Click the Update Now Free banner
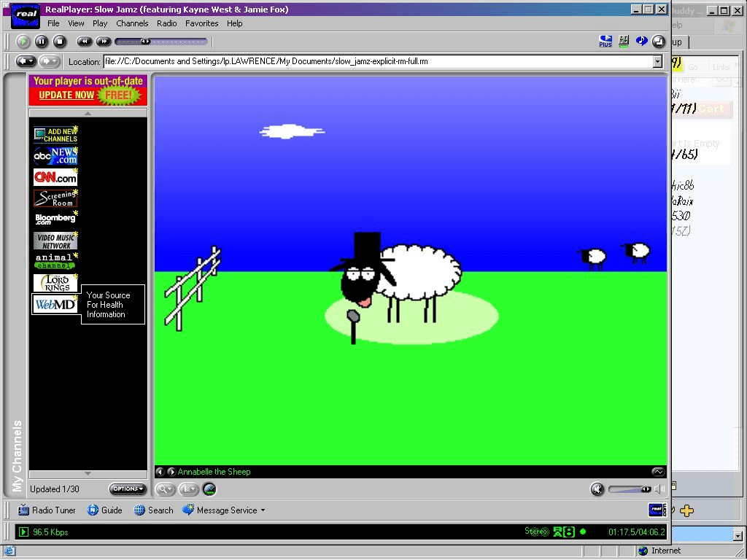 pos(88,90)
